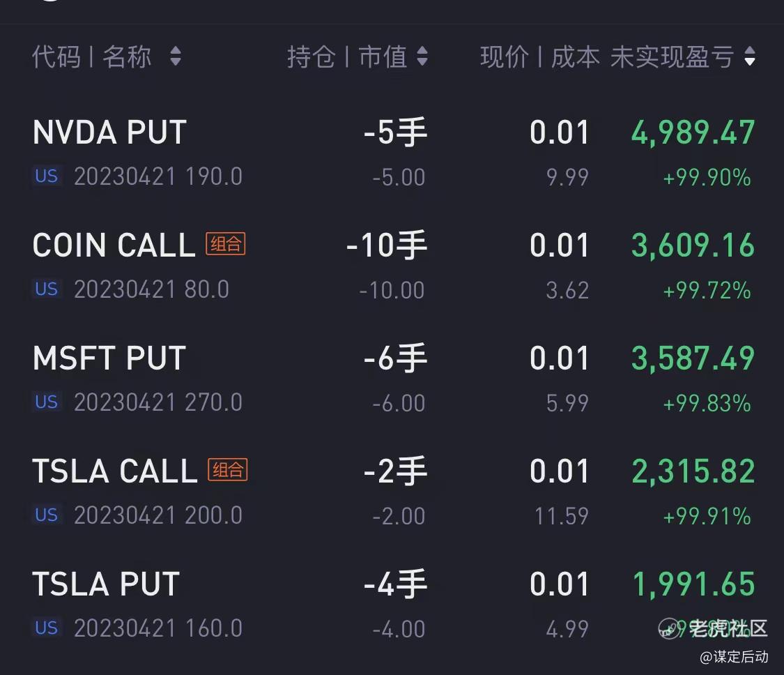The width and height of the screenshot is (784, 675).
Task: Tap the US badge under COIN CALL
Action: click(47, 289)
